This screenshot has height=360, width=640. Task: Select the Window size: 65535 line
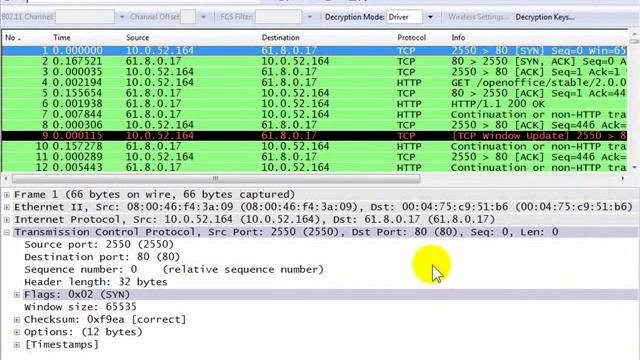[80, 307]
